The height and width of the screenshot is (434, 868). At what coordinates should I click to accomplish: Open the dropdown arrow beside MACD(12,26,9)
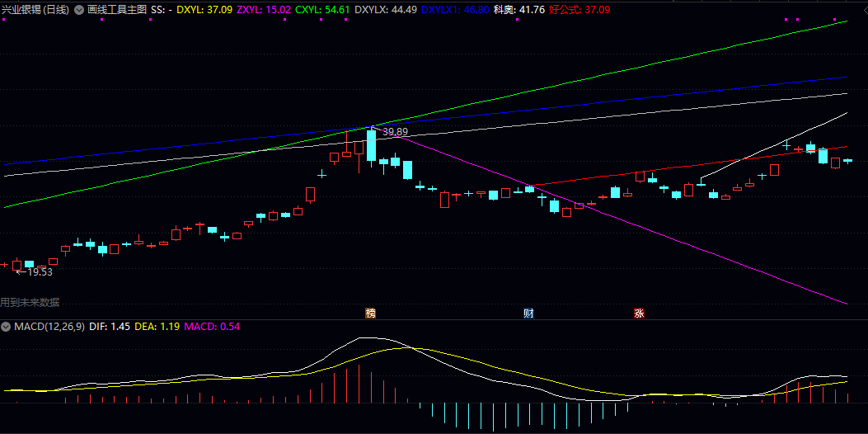[6, 327]
